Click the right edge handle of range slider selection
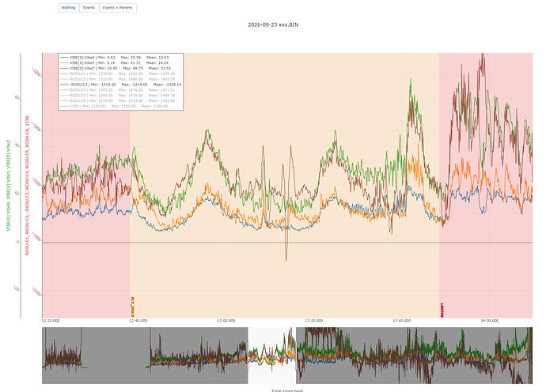Viewport: 546px width, 392px height. [296, 356]
